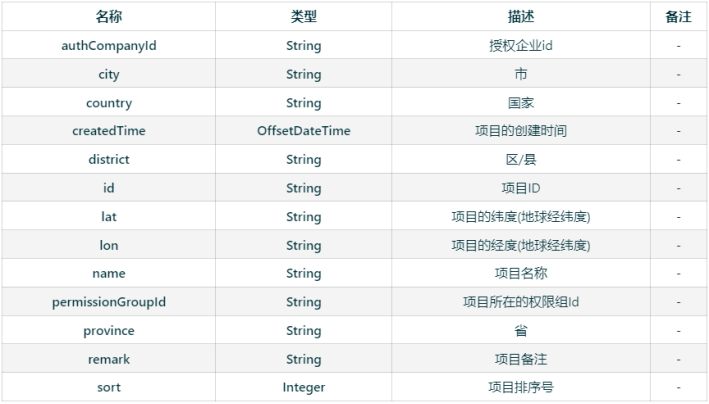Select the 项目排序号 description cell
Screen dimensions: 709x404
click(x=520, y=387)
